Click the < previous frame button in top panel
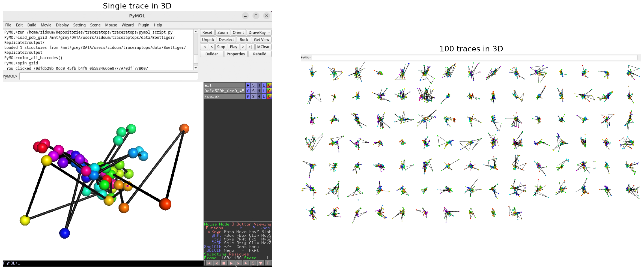The height and width of the screenshot is (270, 644). pyautogui.click(x=212, y=47)
